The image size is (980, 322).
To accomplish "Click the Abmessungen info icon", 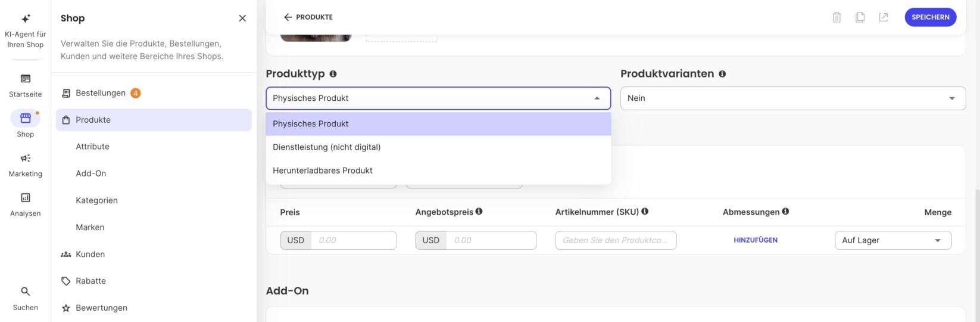I will click(785, 211).
